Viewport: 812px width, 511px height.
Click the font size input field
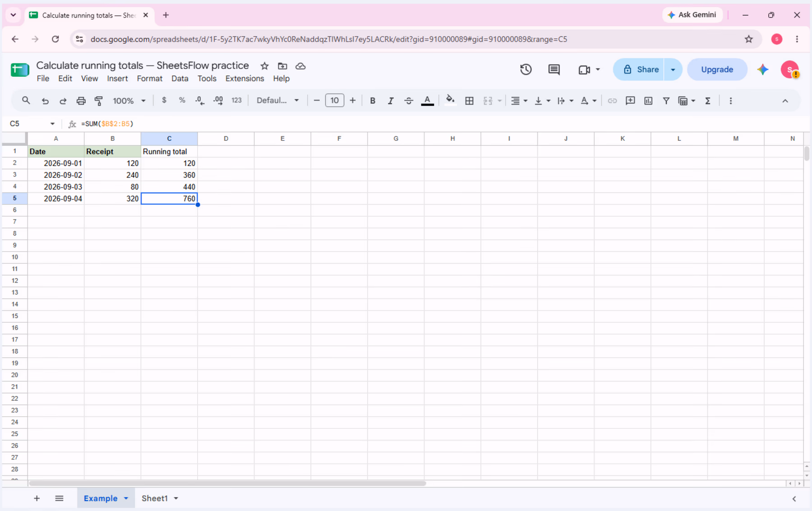pos(334,100)
